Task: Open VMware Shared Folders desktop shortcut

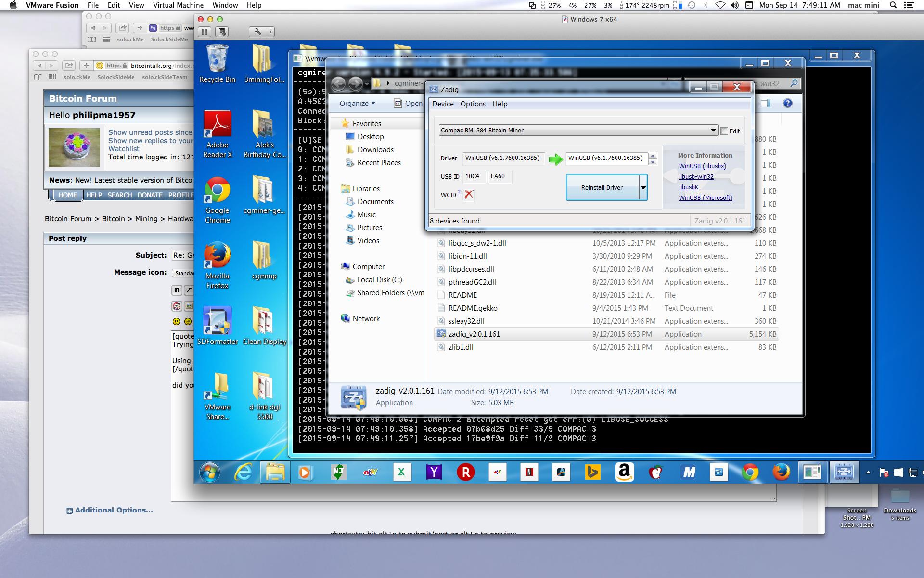Action: [x=217, y=396]
